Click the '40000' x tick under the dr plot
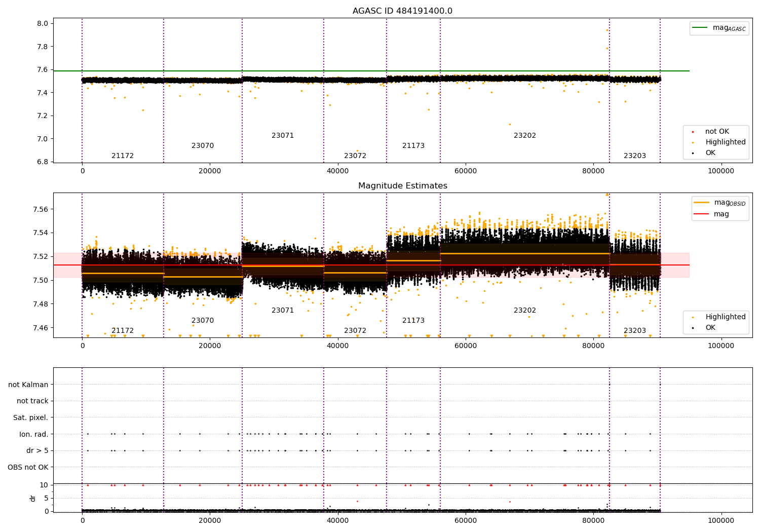760x532 pixels. pos(337,521)
